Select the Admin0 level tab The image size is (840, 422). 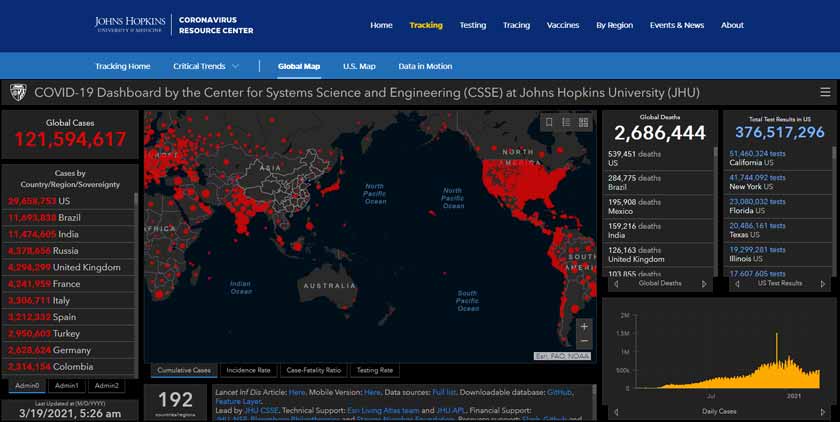27,386
